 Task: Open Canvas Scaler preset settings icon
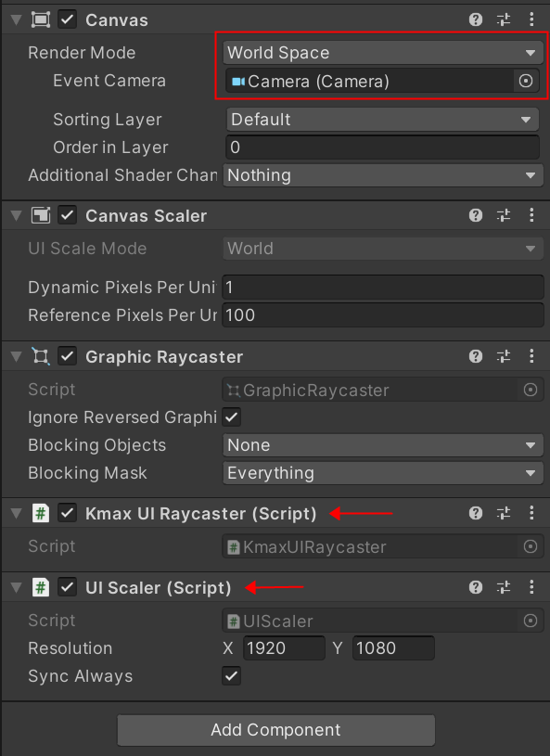pyautogui.click(x=504, y=215)
